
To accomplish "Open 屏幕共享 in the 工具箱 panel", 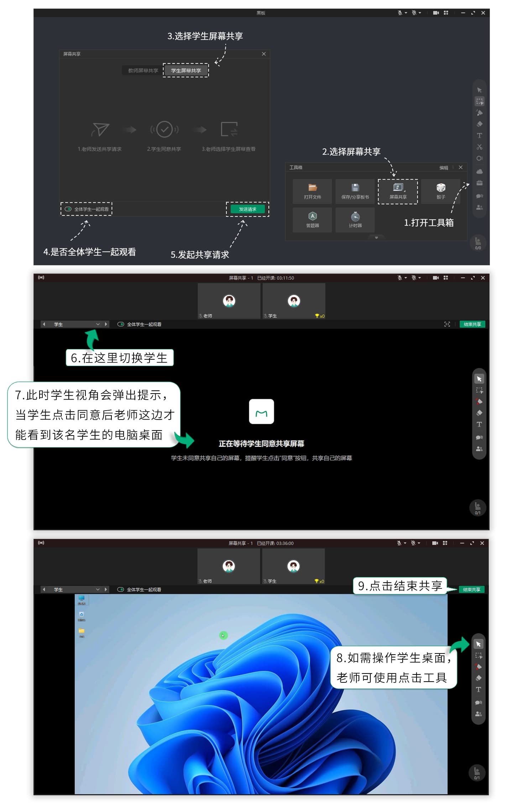I will tap(398, 191).
